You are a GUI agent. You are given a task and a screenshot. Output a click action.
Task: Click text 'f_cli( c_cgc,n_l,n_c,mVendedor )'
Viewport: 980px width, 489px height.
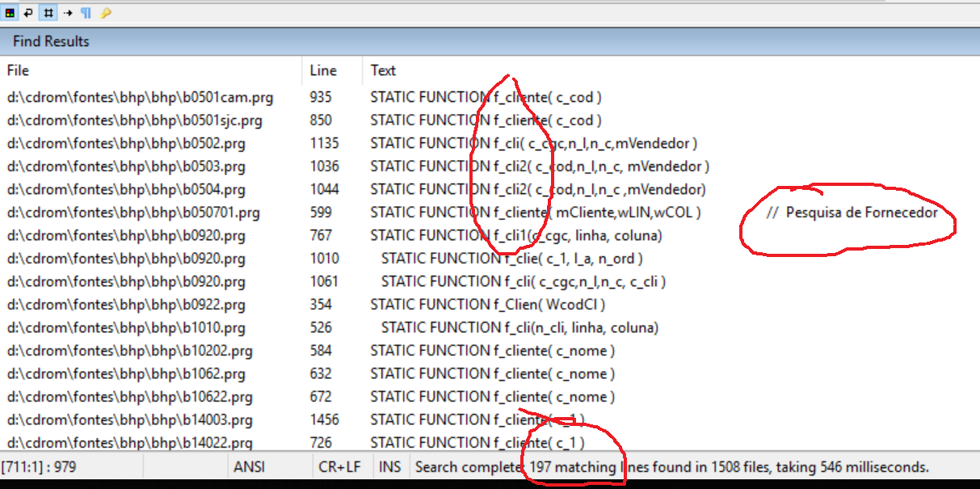(595, 144)
